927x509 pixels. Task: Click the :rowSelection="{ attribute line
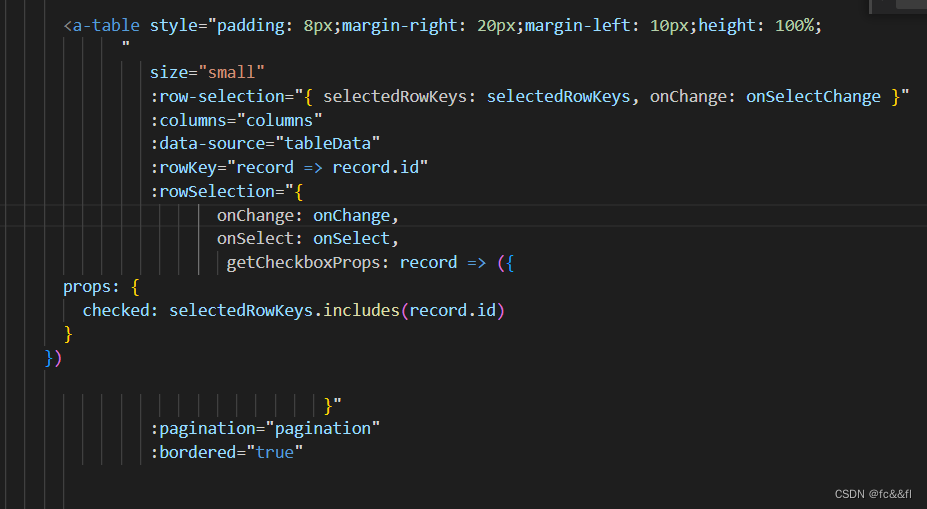[x=227, y=191]
